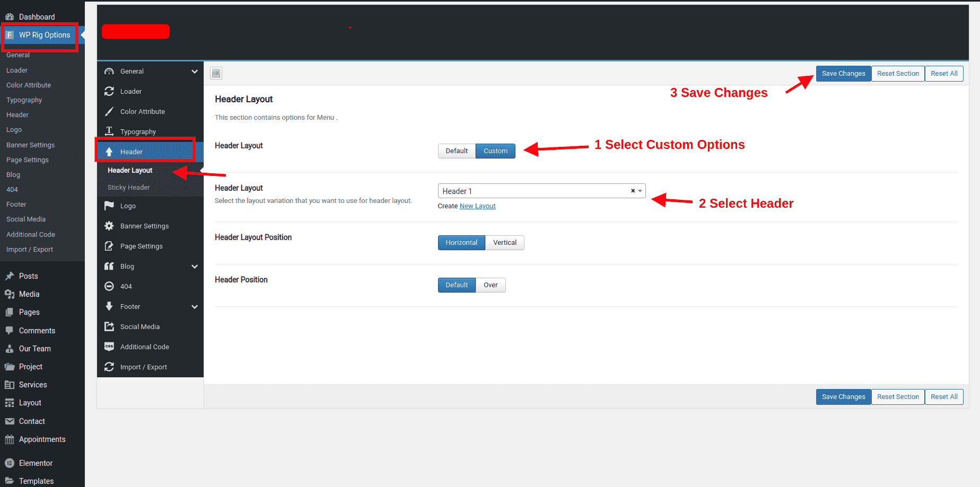This screenshot has height=487, width=980.
Task: Click the top Reset All button
Action: coord(944,74)
